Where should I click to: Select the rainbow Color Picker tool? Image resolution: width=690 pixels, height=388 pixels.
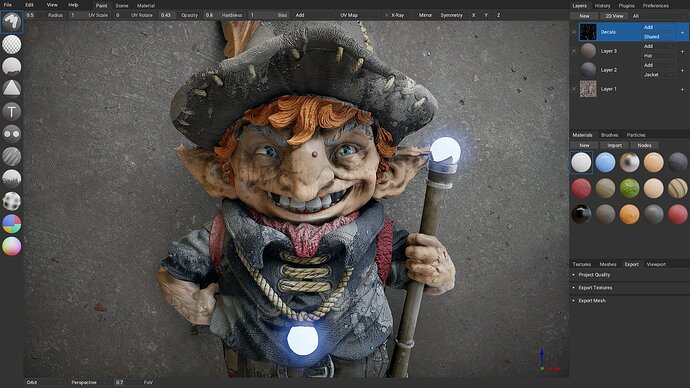coord(11,246)
